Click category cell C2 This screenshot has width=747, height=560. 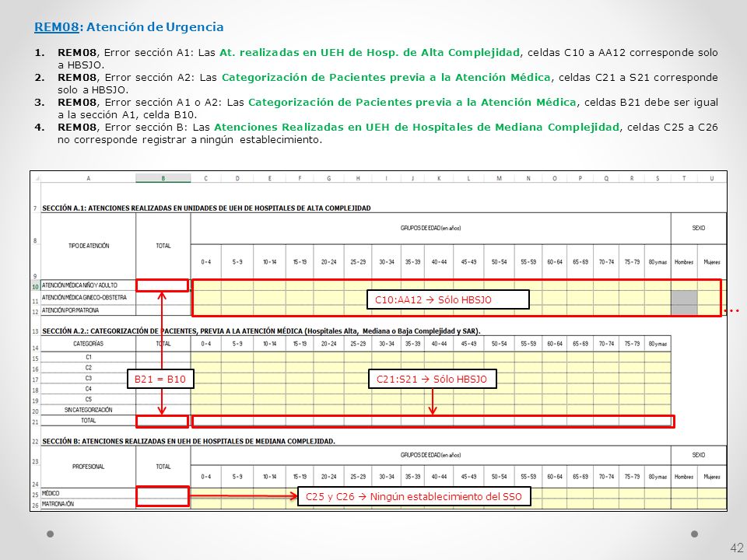pos(89,368)
